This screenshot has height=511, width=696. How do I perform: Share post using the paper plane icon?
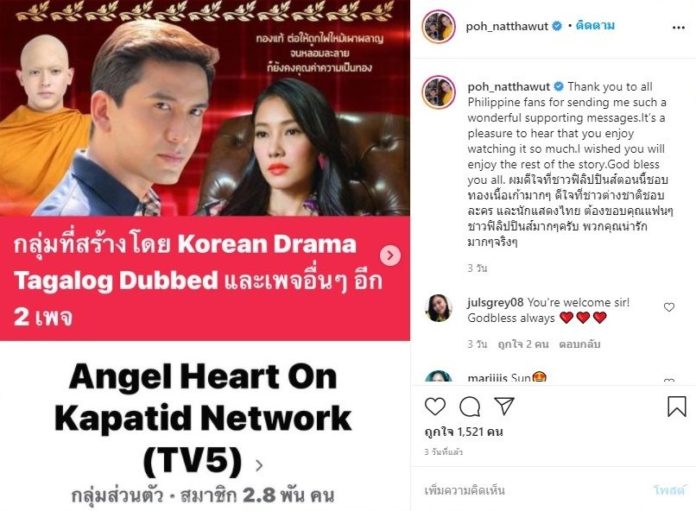point(504,406)
